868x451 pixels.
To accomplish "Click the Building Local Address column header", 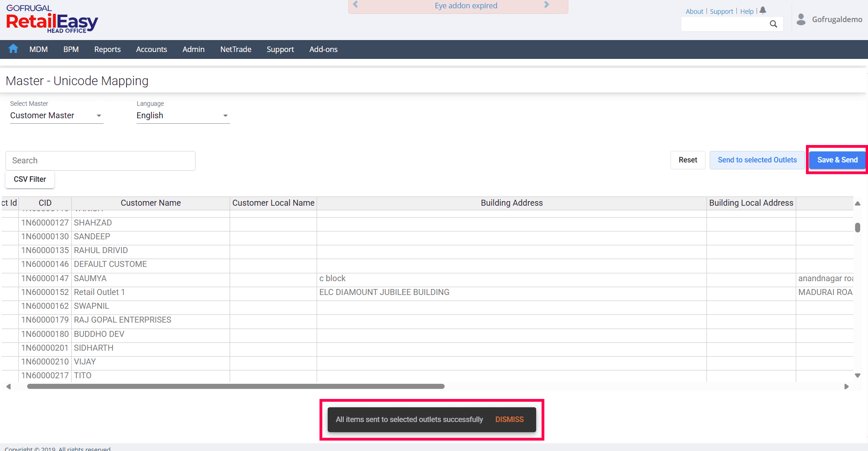I will pos(751,203).
